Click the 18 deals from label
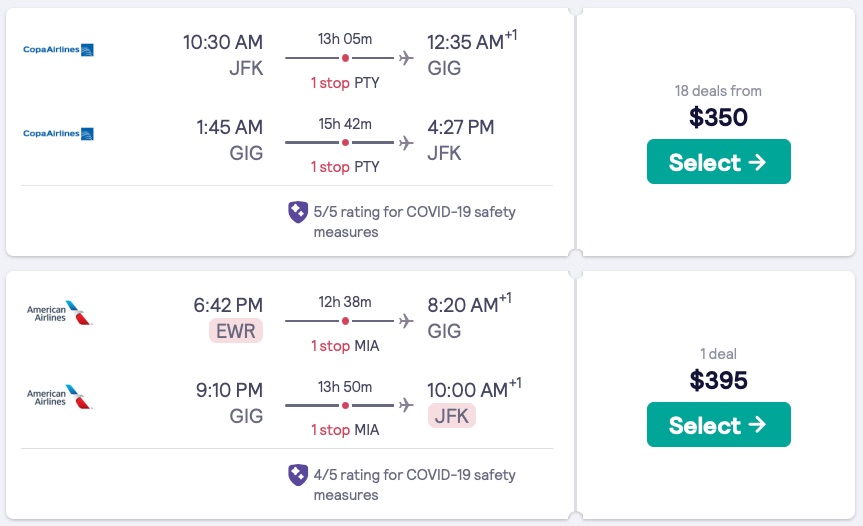The image size is (863, 526). tap(718, 91)
